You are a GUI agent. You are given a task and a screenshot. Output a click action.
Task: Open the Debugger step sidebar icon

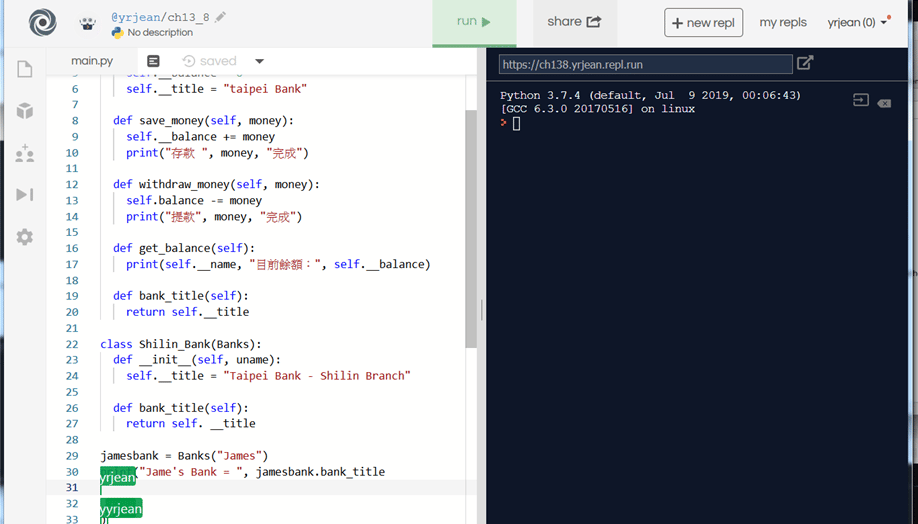tap(25, 194)
